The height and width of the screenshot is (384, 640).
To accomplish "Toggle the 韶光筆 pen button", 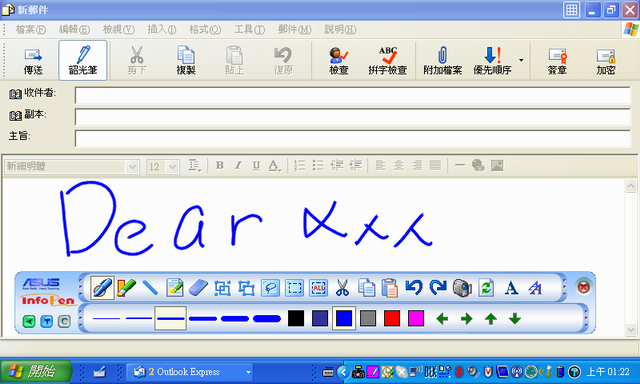I will click(83, 60).
